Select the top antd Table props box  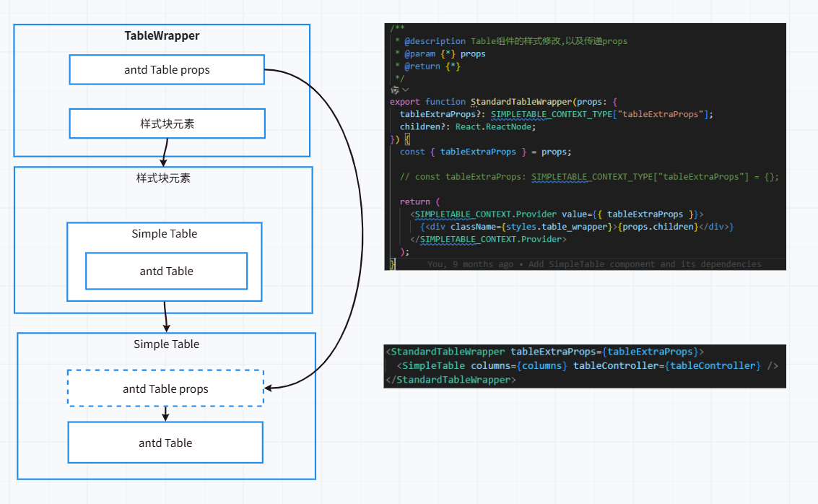167,69
